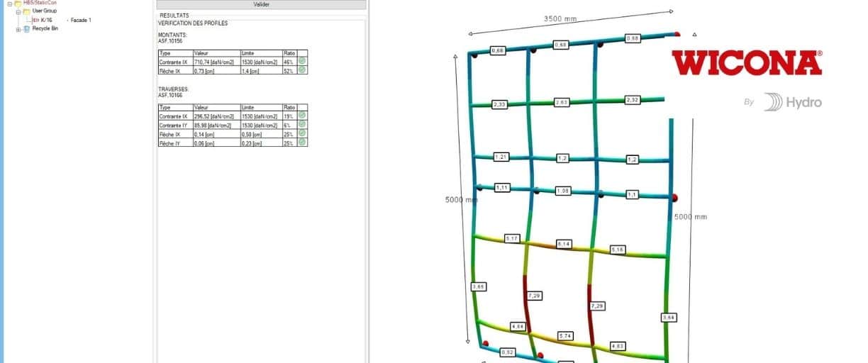The width and height of the screenshot is (868, 363).
Task: Click the 4,64 value label on model
Action: 518,327
